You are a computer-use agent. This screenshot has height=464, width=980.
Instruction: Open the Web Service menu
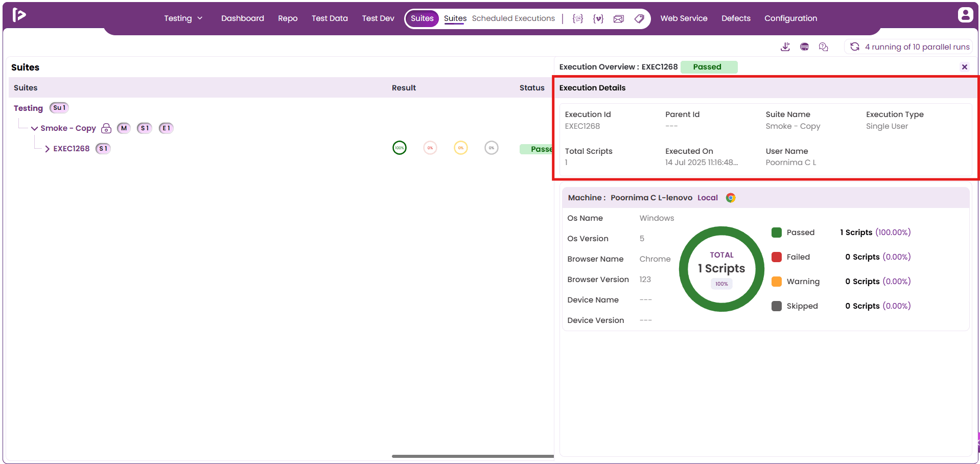click(x=684, y=18)
